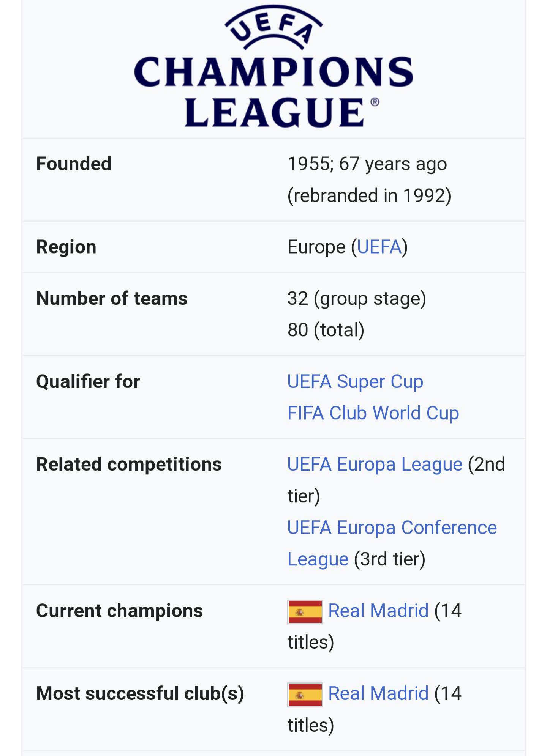Open Real Madrid link under Current champions
Viewport: 547px width, 756px height.
[378, 611]
